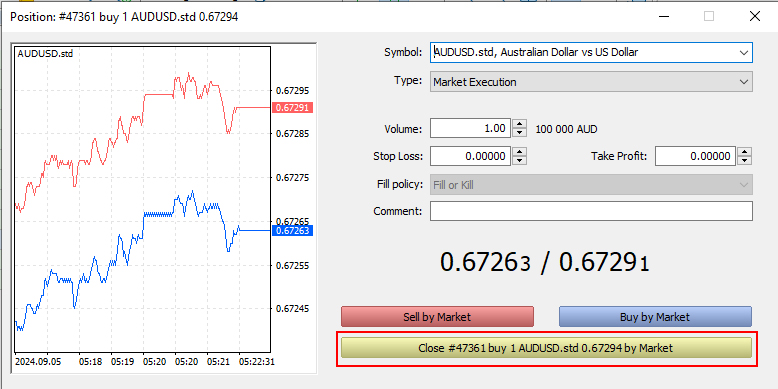This screenshot has width=778, height=389.
Task: Raise Stop Loss using the up arrow
Action: pos(519,152)
